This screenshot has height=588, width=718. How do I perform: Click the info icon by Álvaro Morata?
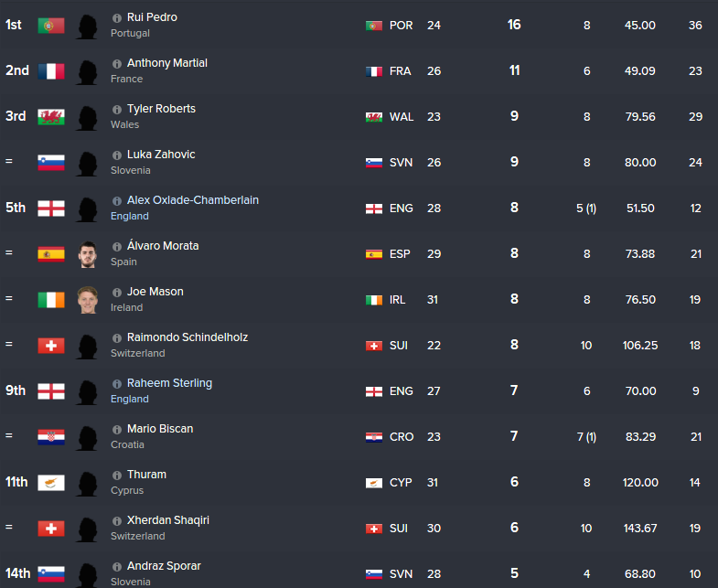(x=117, y=246)
